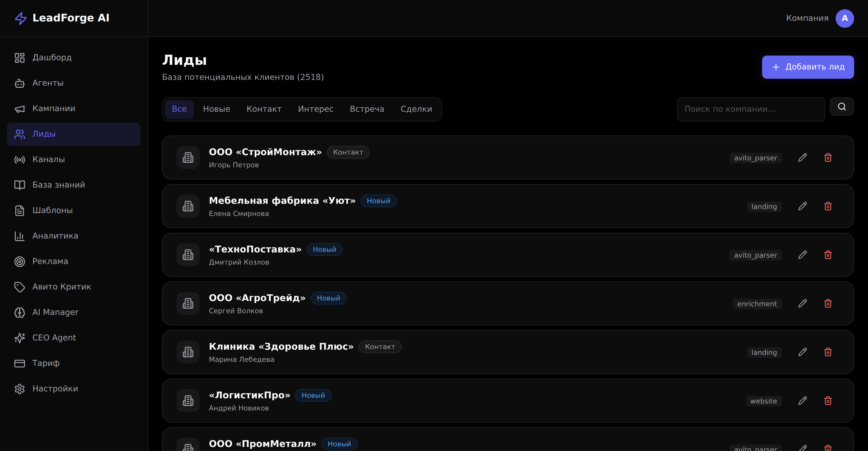Switch to Контакт filter tab
This screenshot has width=868, height=451.
tap(264, 109)
